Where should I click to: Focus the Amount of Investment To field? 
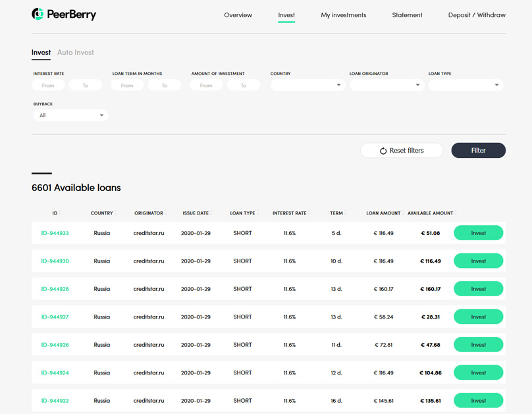click(244, 85)
